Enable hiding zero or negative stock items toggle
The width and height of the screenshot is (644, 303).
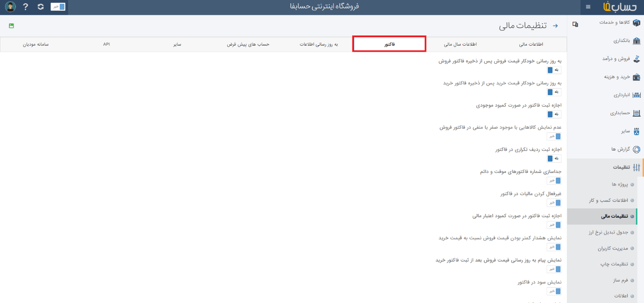coord(554,136)
